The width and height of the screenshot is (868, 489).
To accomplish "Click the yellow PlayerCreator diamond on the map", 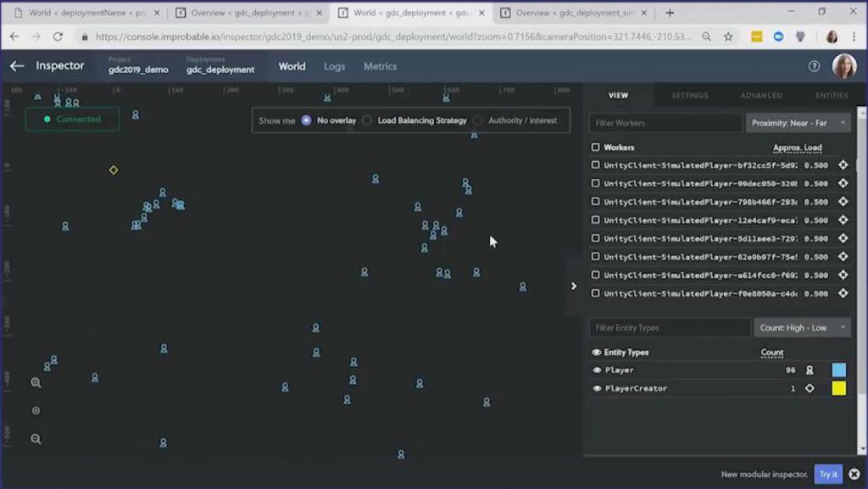I will (x=114, y=169).
